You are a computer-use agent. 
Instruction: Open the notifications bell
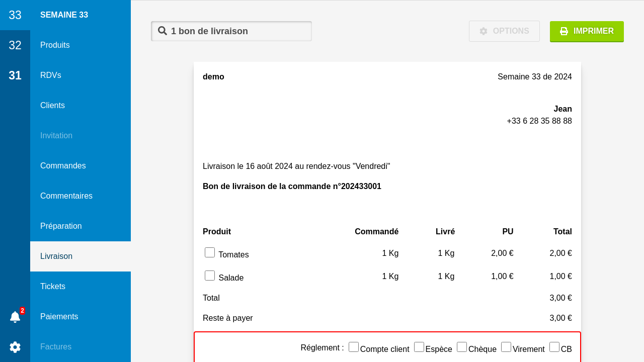(15, 317)
